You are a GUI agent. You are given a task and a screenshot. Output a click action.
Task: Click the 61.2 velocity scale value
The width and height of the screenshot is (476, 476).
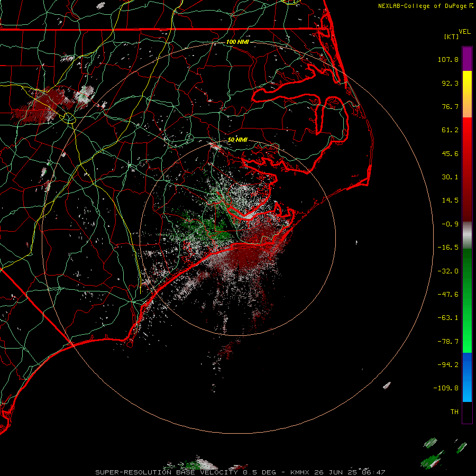[450, 130]
